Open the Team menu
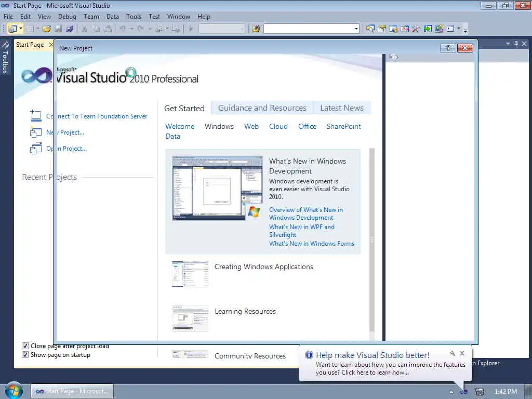 tap(91, 16)
